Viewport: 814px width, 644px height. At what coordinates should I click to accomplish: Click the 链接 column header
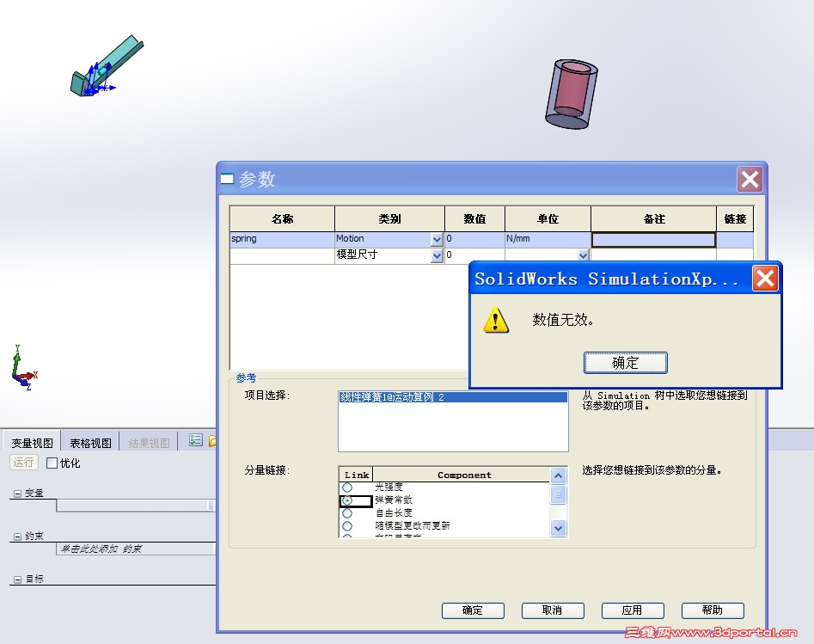[735, 219]
